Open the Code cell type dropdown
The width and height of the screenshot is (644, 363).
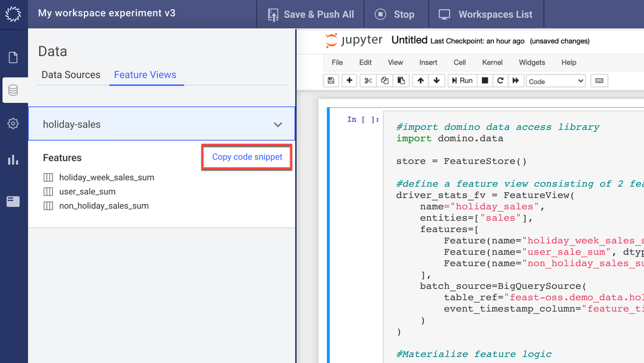(x=555, y=81)
